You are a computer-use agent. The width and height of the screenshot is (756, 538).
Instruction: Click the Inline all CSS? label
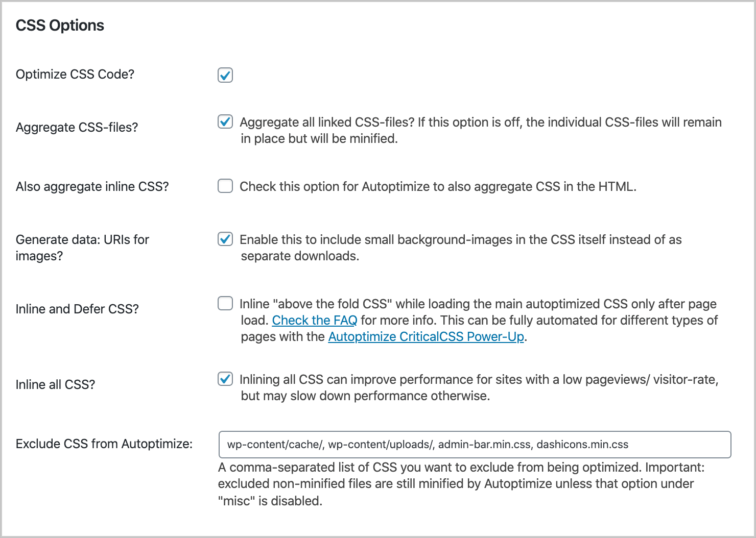tap(55, 384)
